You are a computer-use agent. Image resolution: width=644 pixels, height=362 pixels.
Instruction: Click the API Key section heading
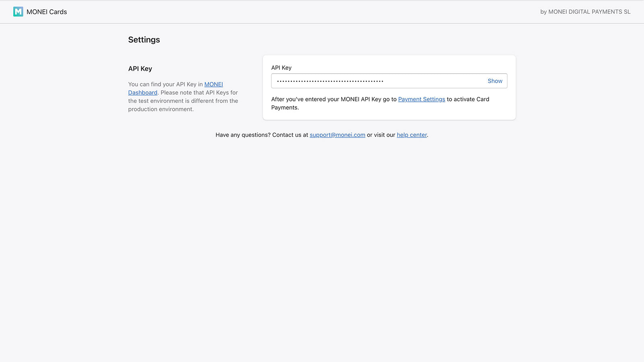pos(140,69)
